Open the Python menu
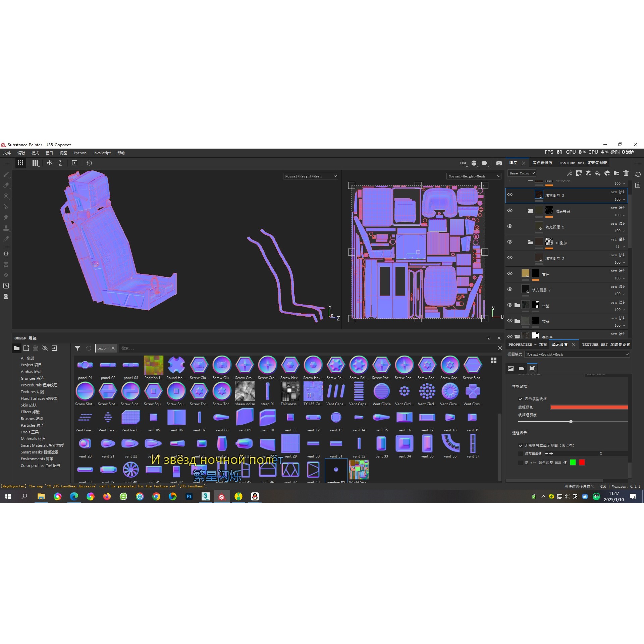644x644 pixels. point(80,153)
